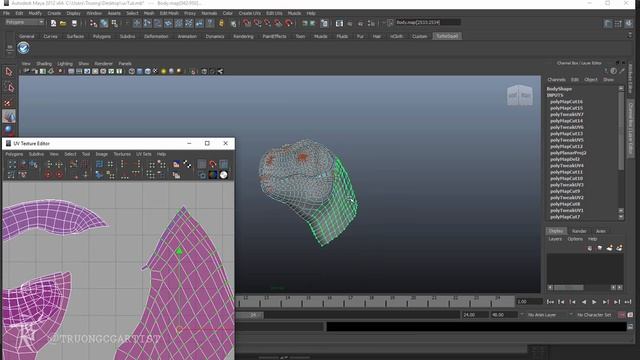Viewport: 640px width, 360px height.
Task: Toggle use all lights icon in viewport toolbar
Action: pos(164,71)
